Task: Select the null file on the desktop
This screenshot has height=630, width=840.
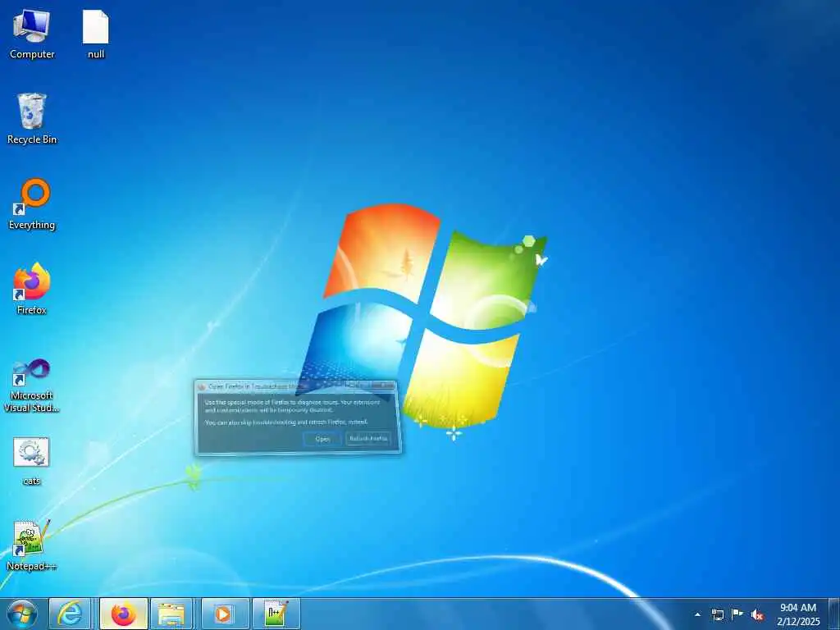Action: coord(95,34)
